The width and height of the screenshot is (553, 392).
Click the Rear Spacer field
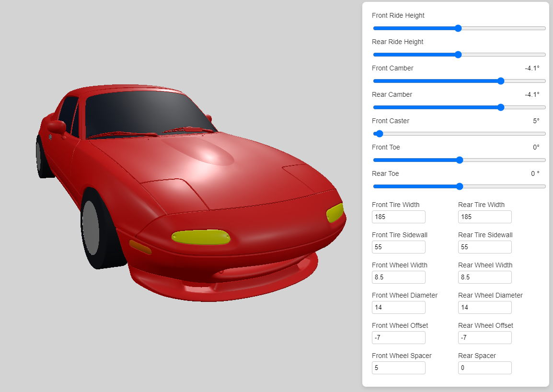[484, 368]
